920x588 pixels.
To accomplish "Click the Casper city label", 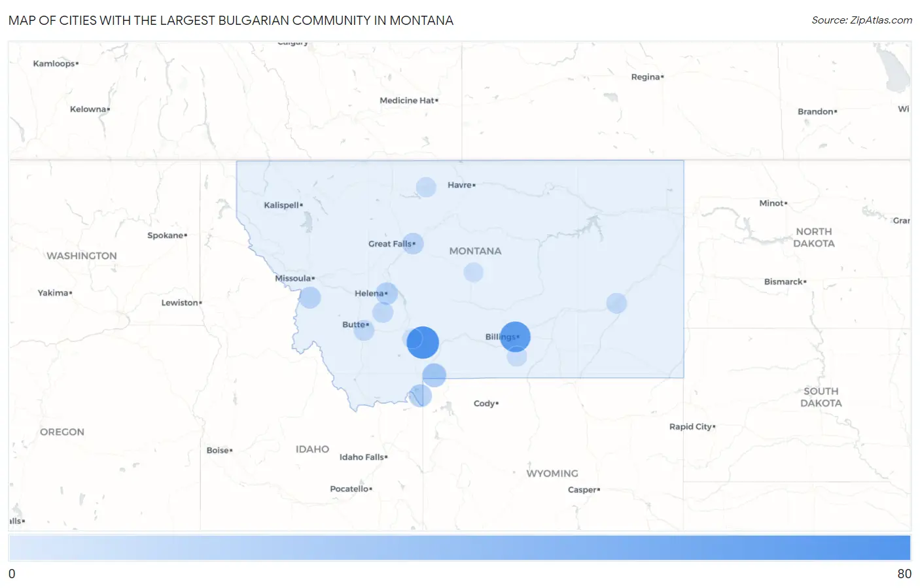I will tap(584, 490).
